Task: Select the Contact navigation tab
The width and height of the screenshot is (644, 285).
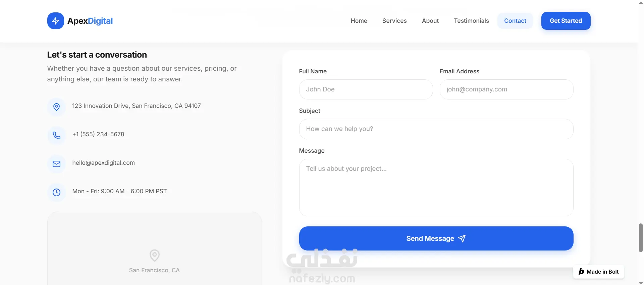Action: point(515,21)
